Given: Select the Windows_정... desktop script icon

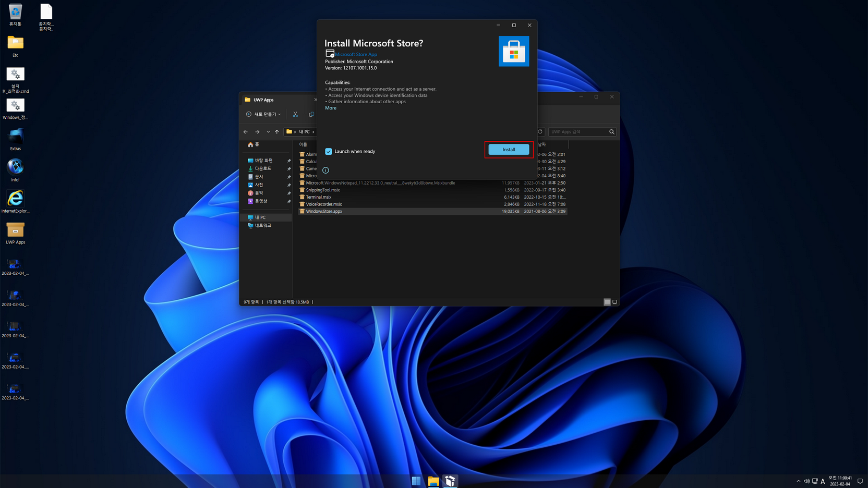Looking at the screenshot, I should click(x=15, y=109).
